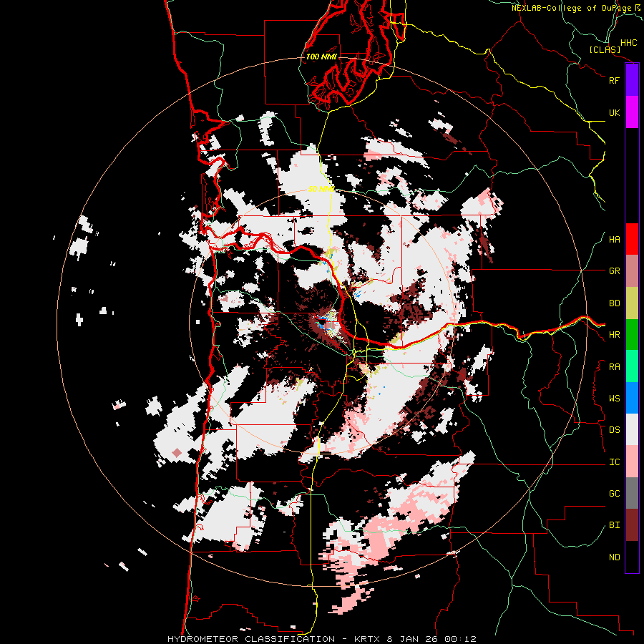Screen dimensions: 644x644
Task: Click the BD legend label text
Action: coord(614,303)
